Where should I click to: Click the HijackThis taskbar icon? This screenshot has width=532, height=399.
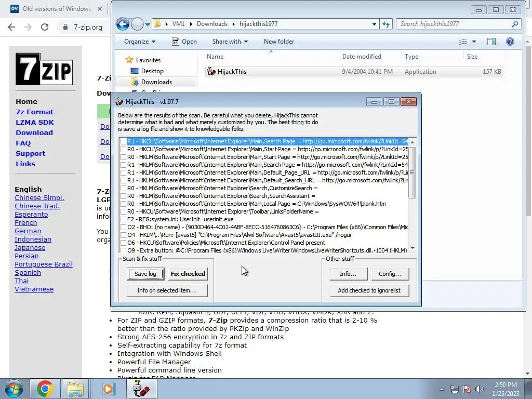pyautogui.click(x=141, y=389)
